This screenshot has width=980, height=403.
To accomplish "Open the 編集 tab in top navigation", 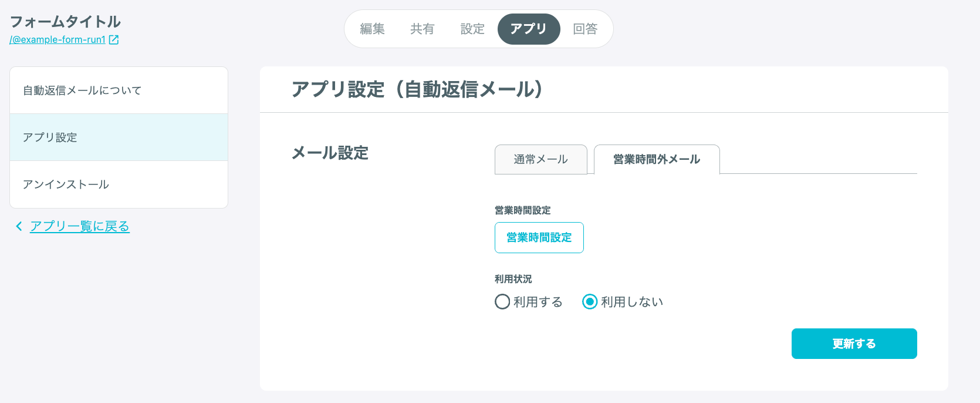I will tap(372, 29).
